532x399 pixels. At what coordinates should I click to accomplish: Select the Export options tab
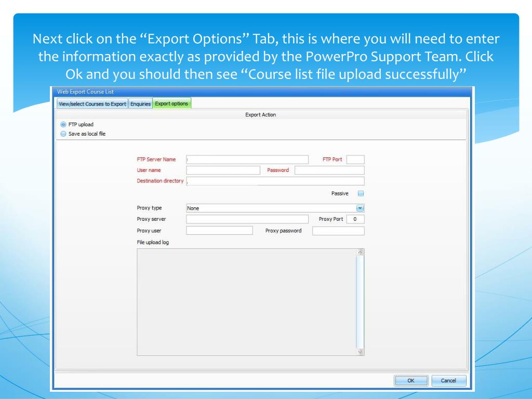171,103
